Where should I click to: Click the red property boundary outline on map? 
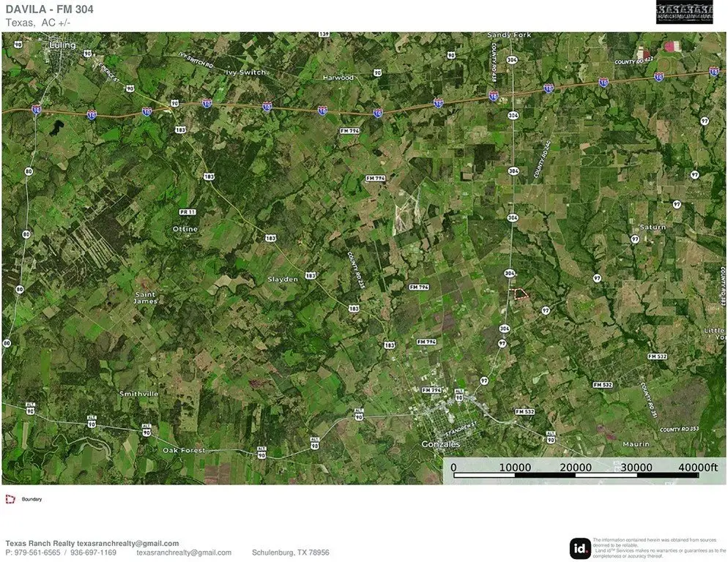pyautogui.click(x=519, y=294)
